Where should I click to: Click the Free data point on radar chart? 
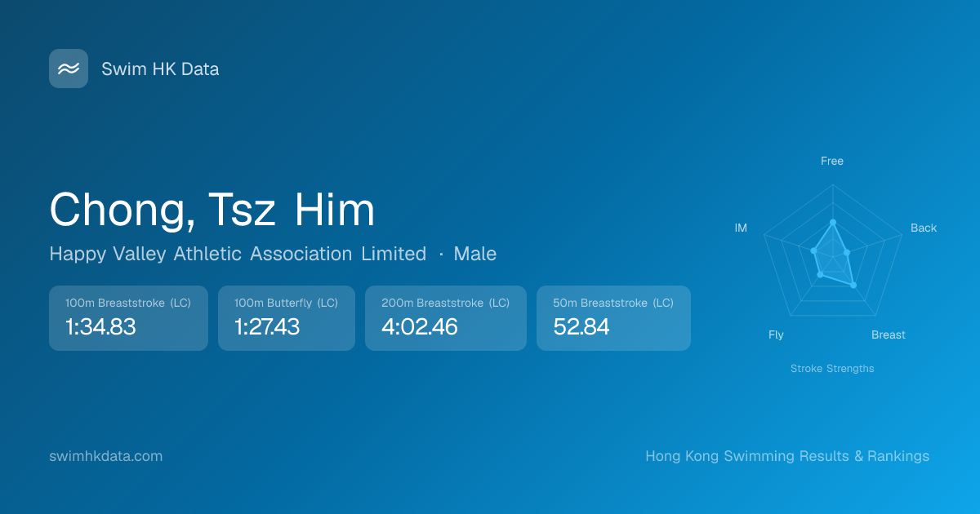point(832,222)
